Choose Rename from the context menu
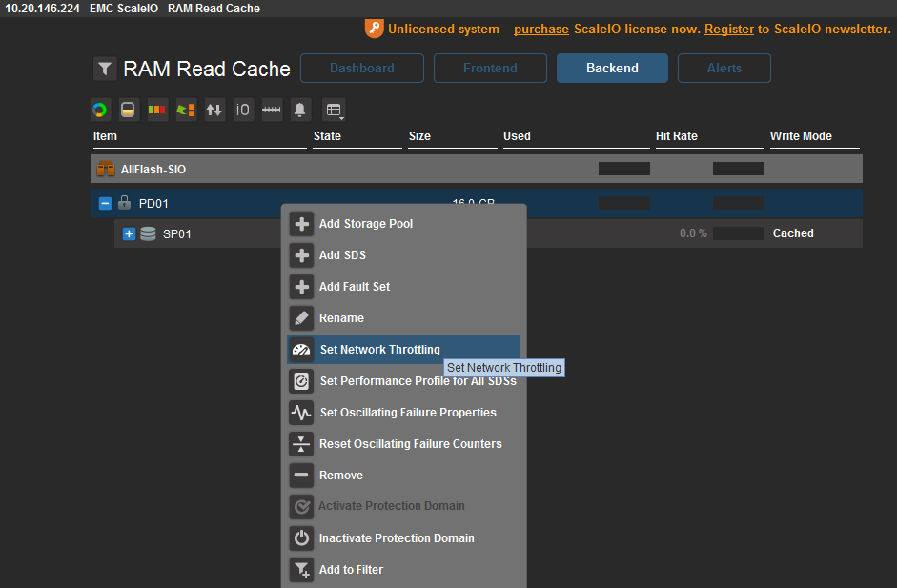Viewport: 897px width, 588px height. point(404,318)
